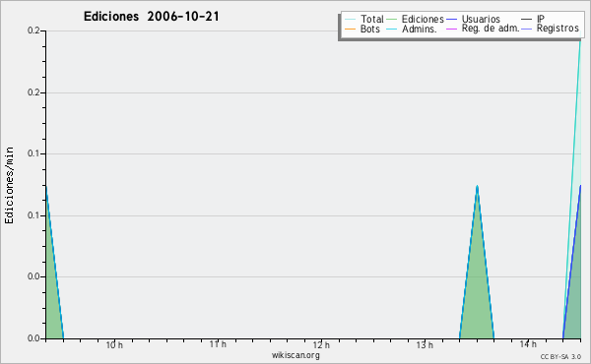The height and width of the screenshot is (364, 591).
Task: Click the 'CC BY-SA 3.0' license text
Action: tap(560, 356)
